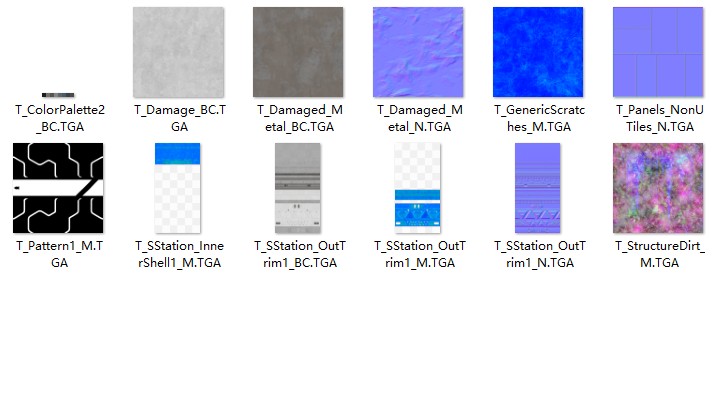This screenshot has height=405, width=720.
Task: Select the black-and-white T_Pattern1_M.TGA thumbnail
Action: click(58, 188)
